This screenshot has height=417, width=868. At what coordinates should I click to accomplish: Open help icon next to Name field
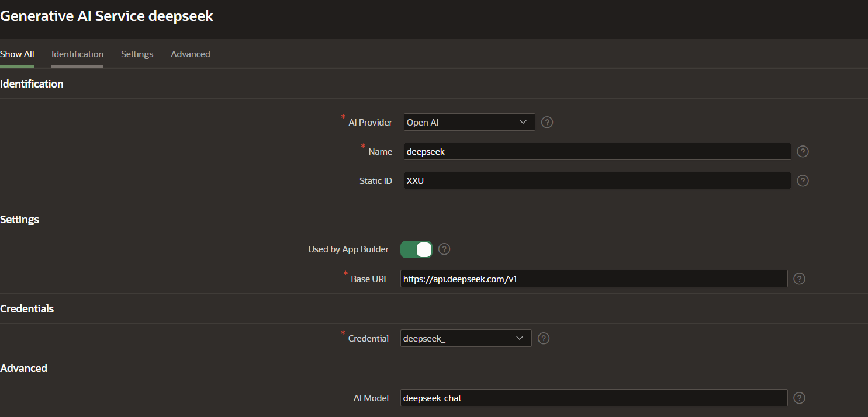(803, 152)
